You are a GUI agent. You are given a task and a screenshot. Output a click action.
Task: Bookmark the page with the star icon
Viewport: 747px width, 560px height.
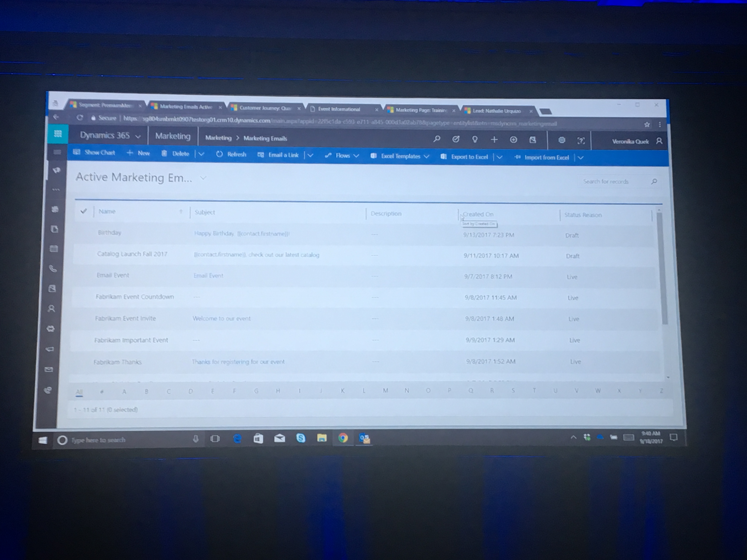point(647,125)
